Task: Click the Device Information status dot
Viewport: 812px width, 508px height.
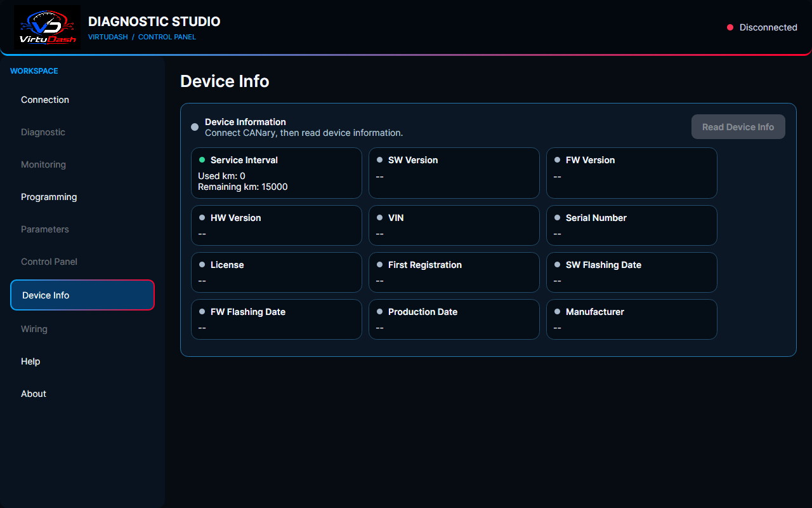Action: click(x=195, y=127)
